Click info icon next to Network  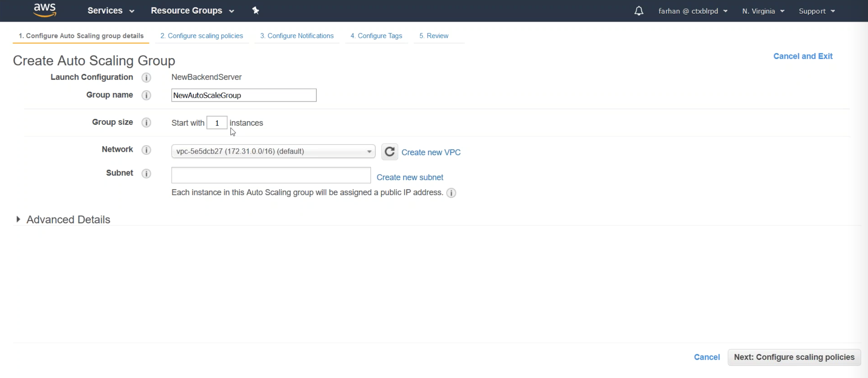point(146,150)
